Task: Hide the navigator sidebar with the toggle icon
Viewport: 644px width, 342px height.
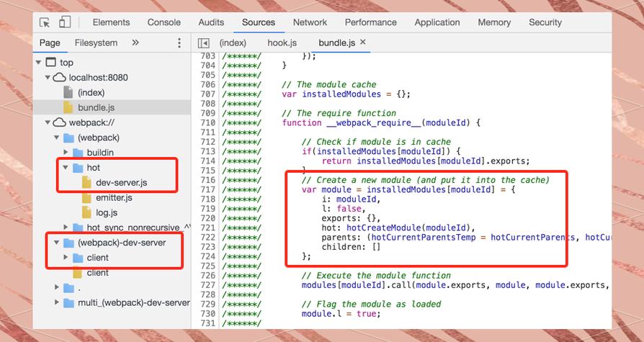Action: [203, 42]
